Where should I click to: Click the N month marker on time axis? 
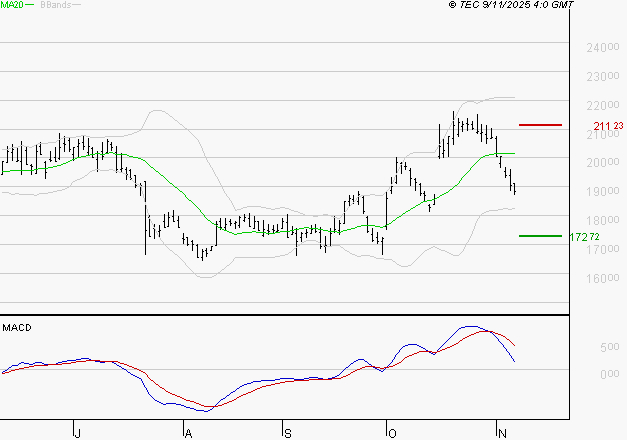pos(503,433)
